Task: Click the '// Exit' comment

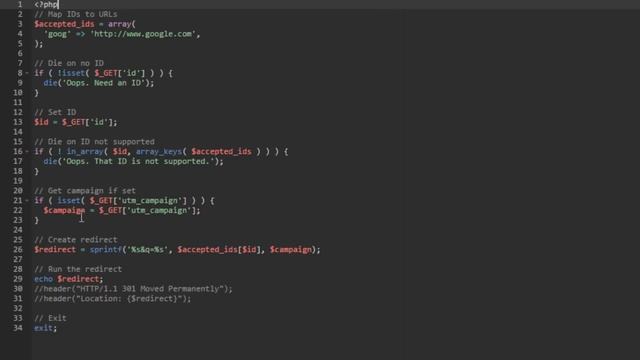Action: [x=50, y=318]
